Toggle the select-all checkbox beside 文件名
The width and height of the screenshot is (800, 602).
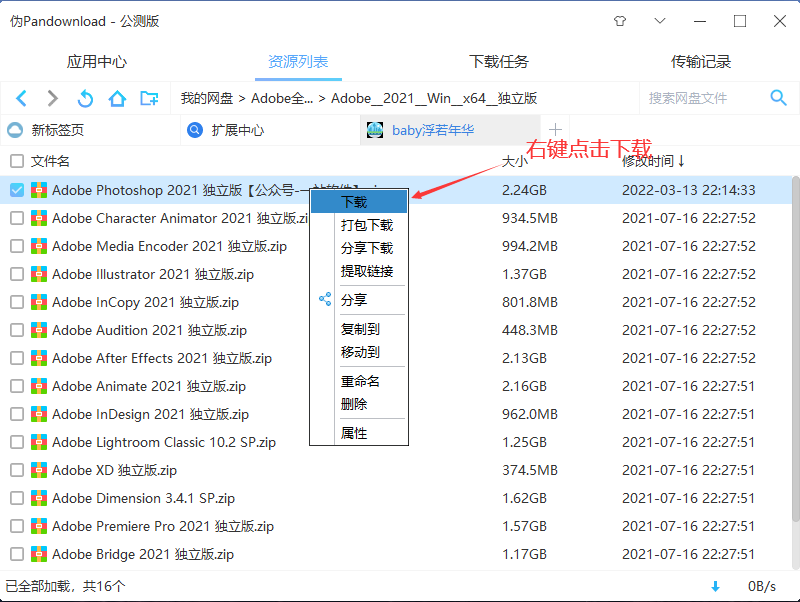[x=17, y=161]
